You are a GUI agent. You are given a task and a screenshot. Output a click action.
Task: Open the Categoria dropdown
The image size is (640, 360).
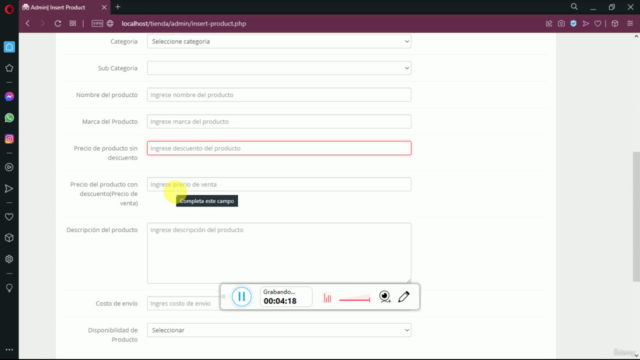pos(279,42)
